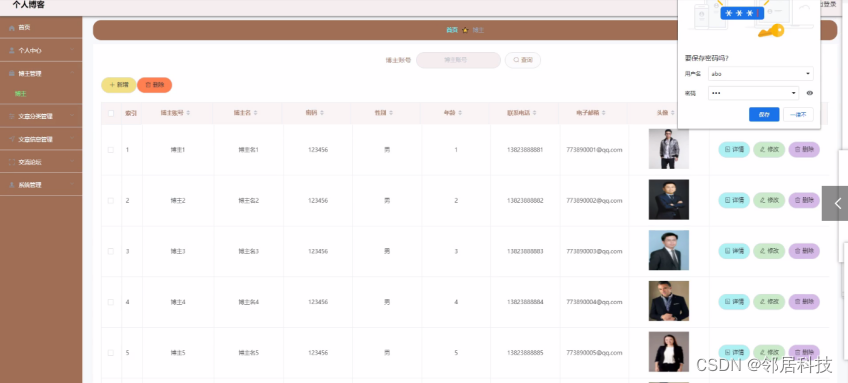Click 修改 for row 博主4
The height and width of the screenshot is (383, 848).
pos(768,302)
